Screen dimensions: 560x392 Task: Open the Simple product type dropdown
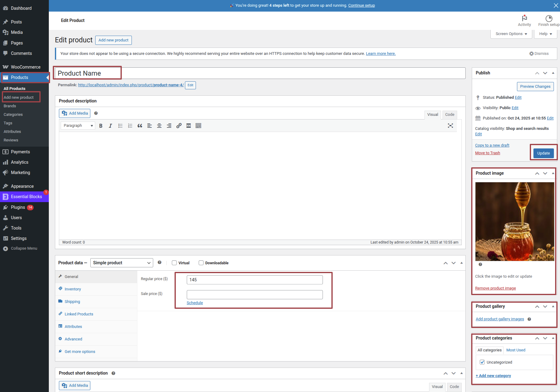point(121,263)
